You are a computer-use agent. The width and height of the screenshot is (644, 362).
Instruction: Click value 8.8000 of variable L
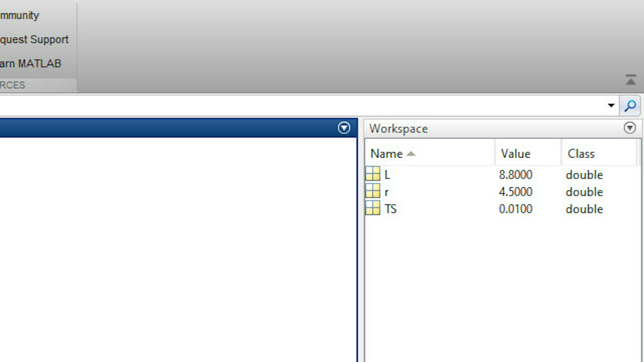(x=516, y=175)
